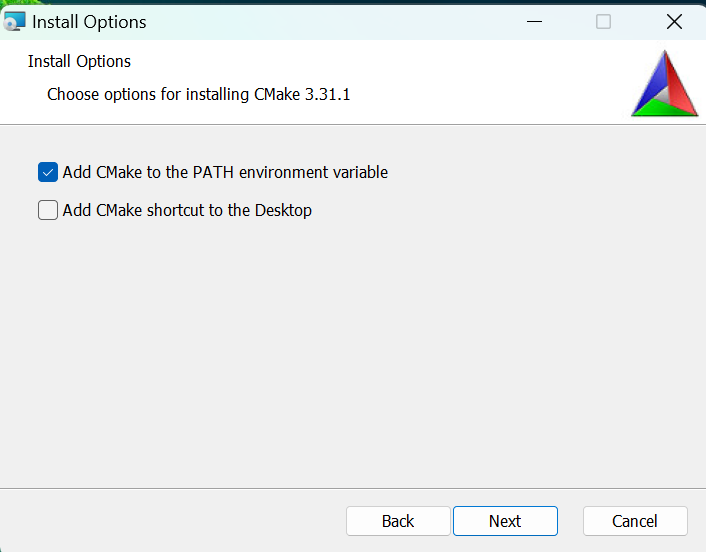Continue with the Next button
Image resolution: width=706 pixels, height=552 pixels.
[x=505, y=521]
